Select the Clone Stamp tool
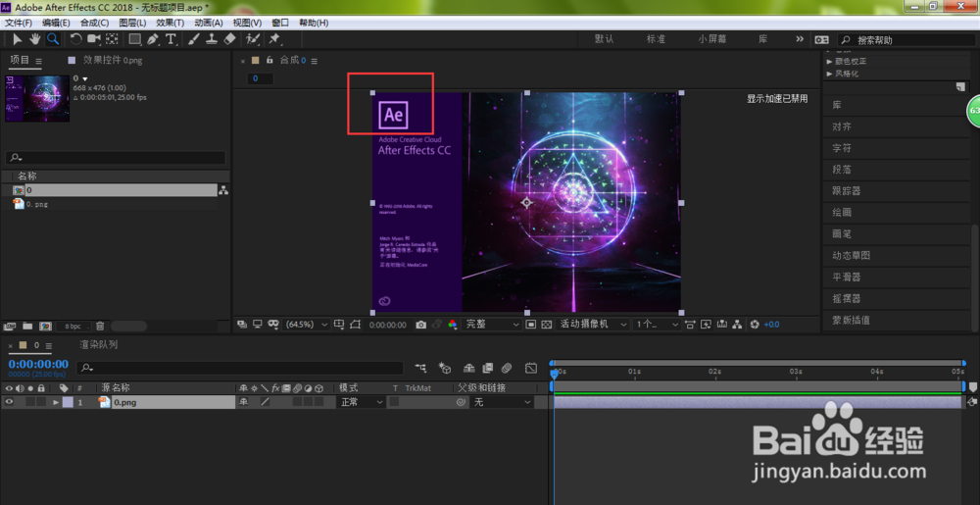The height and width of the screenshot is (505, 980). pos(212,39)
